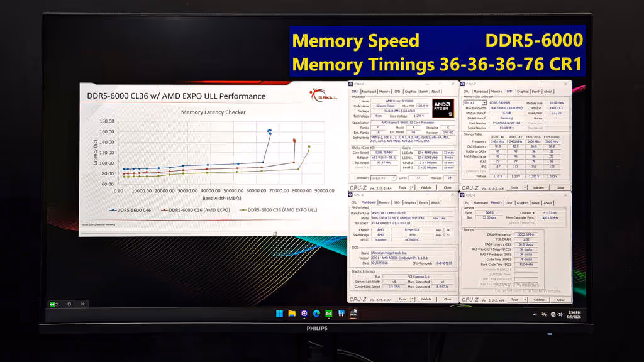Click the green 64 icon of minimized window

tap(53, 304)
